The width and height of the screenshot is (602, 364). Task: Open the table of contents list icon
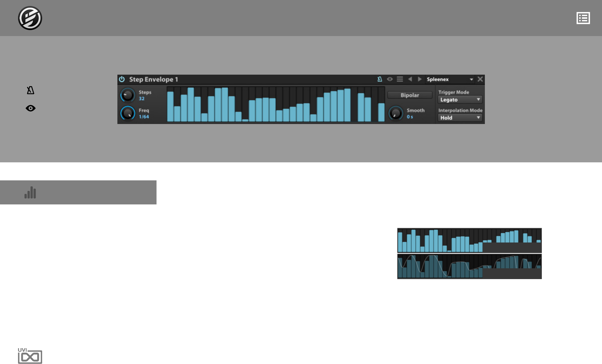pos(583,18)
